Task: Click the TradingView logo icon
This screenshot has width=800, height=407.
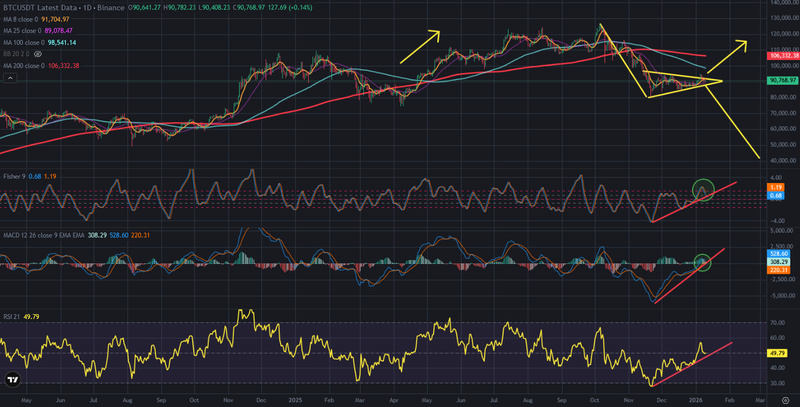Action: tap(13, 380)
